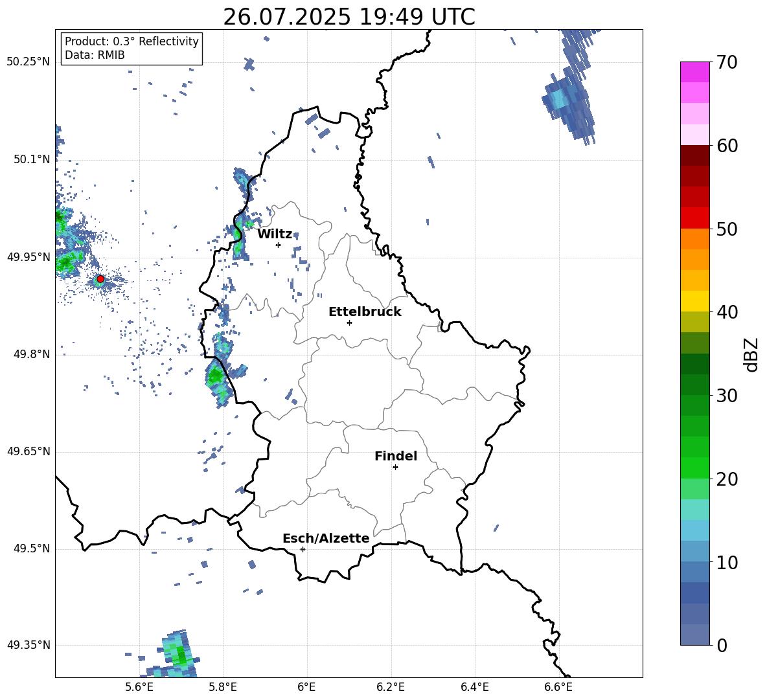Viewport: 767px width, 700px height.
Task: Click the 60 value on colorbar
Action: (x=727, y=146)
